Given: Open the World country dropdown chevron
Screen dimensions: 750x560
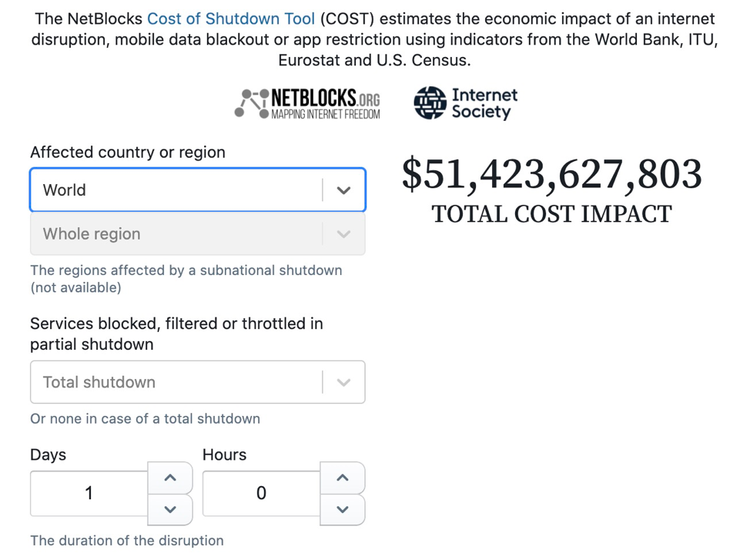Looking at the screenshot, I should 343,190.
